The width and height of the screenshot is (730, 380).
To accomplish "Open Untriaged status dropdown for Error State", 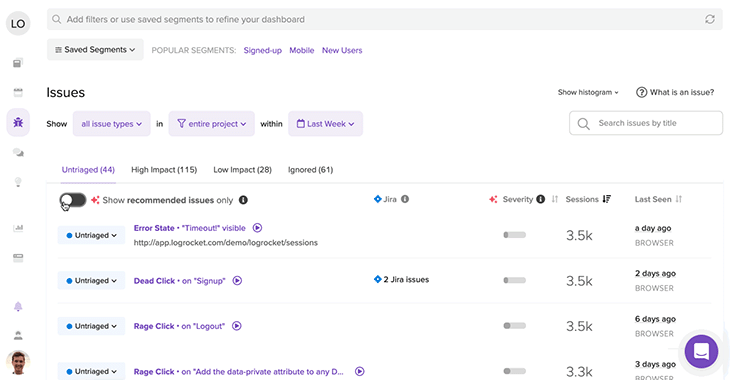I will pos(91,235).
